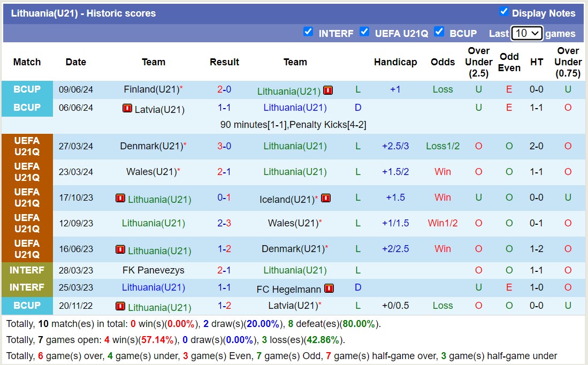Click the INTERF label for 28/03/23 match
Image resolution: width=588 pixels, height=365 pixels.
[x=27, y=270]
